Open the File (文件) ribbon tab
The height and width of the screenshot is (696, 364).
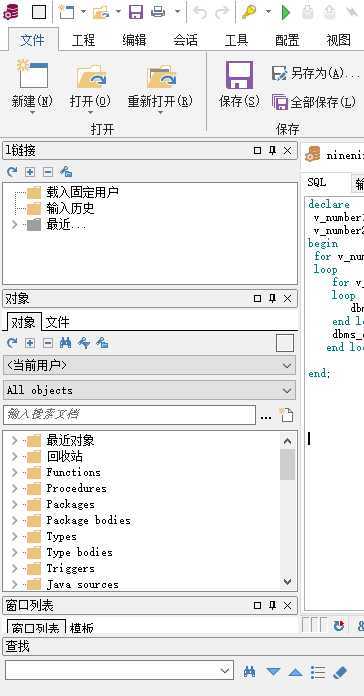click(x=32, y=40)
